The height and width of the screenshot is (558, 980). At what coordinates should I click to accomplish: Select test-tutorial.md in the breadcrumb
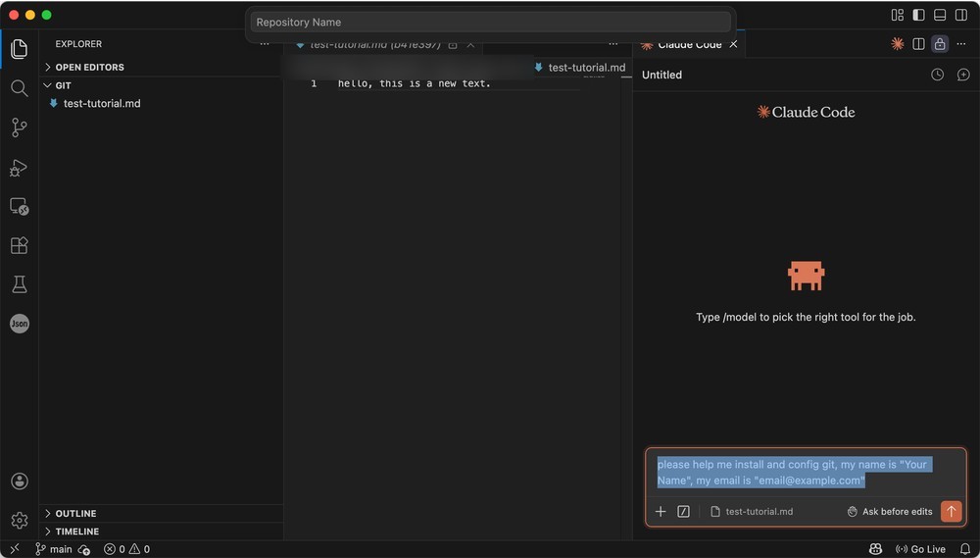click(580, 68)
